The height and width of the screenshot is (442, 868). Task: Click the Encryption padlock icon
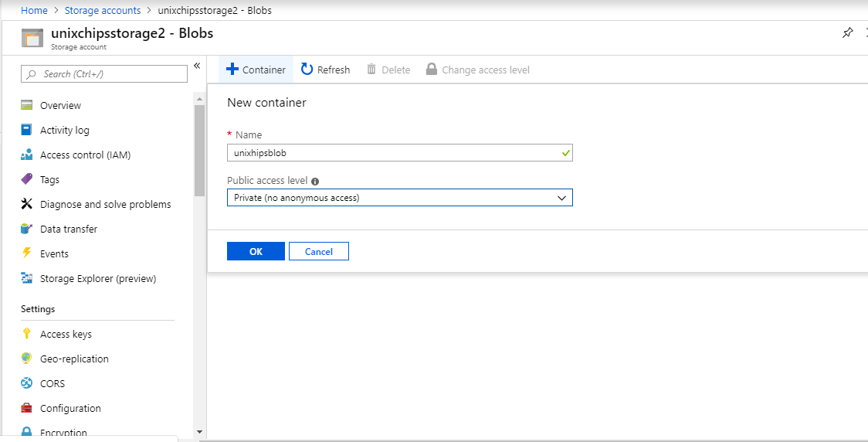pos(26,432)
